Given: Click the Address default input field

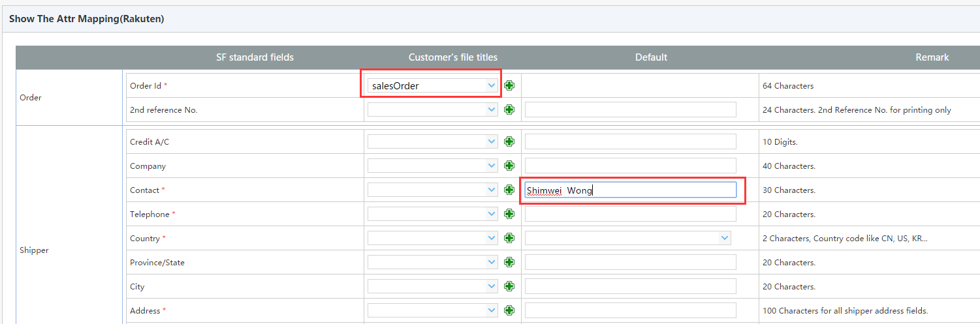Looking at the screenshot, I should (631, 310).
